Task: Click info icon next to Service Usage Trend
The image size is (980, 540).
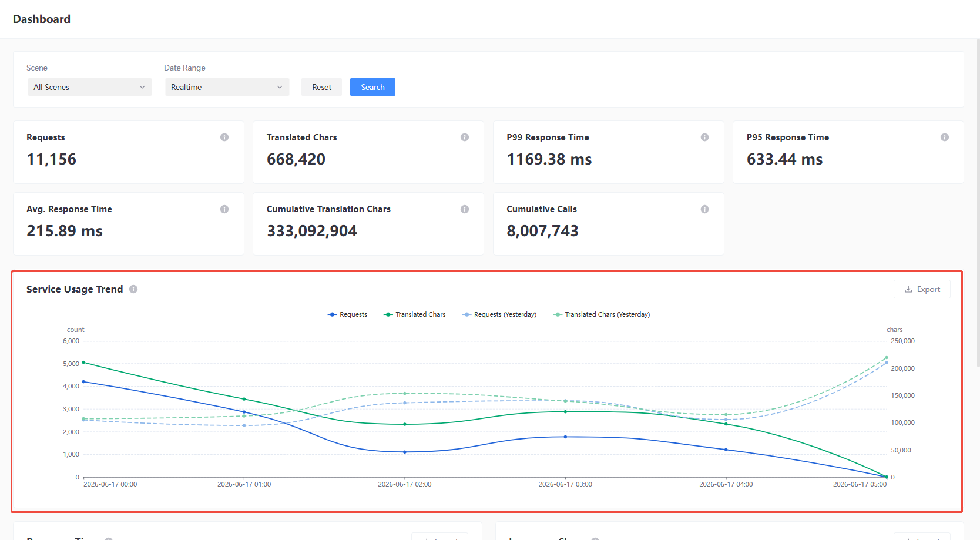Action: pos(133,289)
